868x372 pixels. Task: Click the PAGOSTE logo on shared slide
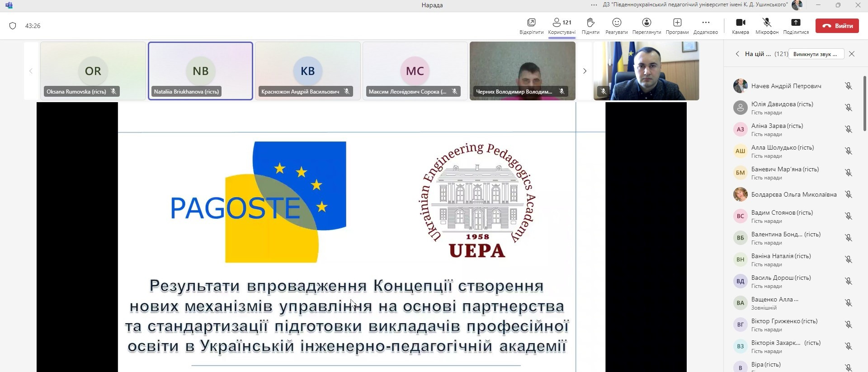coord(258,202)
